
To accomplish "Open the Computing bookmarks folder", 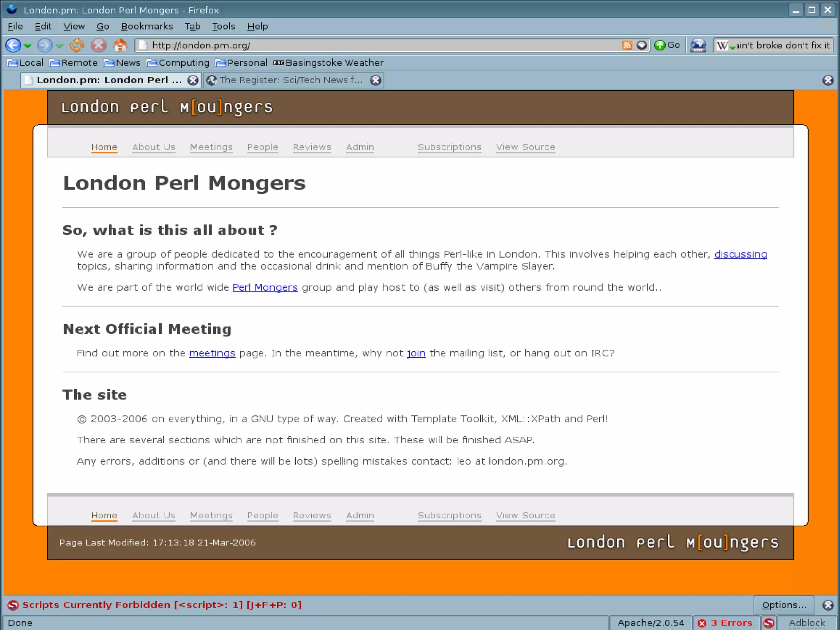I will click(178, 63).
